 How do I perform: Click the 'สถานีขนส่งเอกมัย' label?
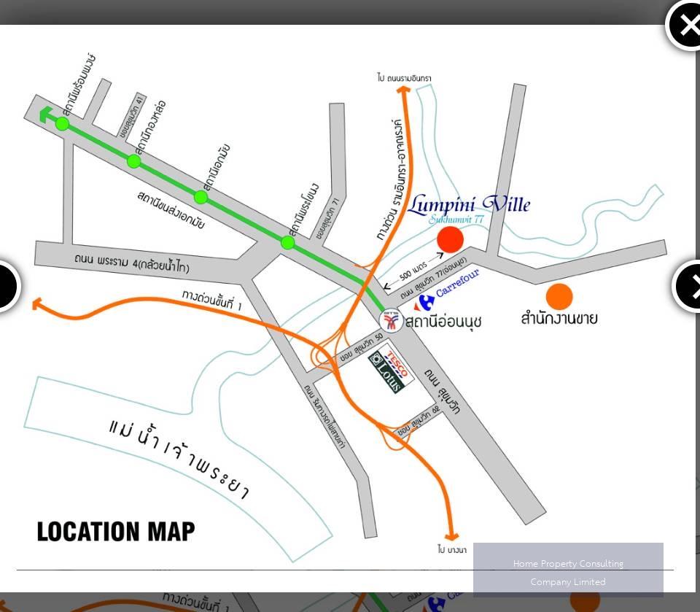click(x=171, y=209)
